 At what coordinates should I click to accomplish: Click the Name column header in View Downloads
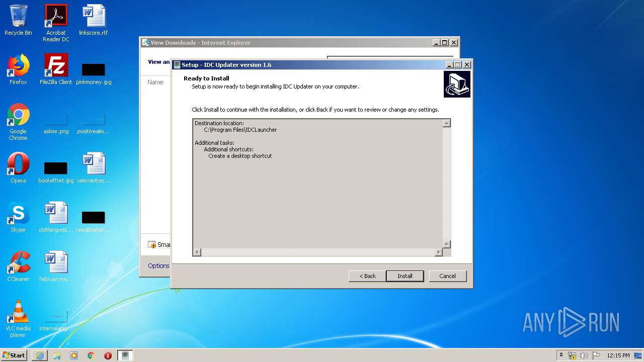tap(155, 82)
